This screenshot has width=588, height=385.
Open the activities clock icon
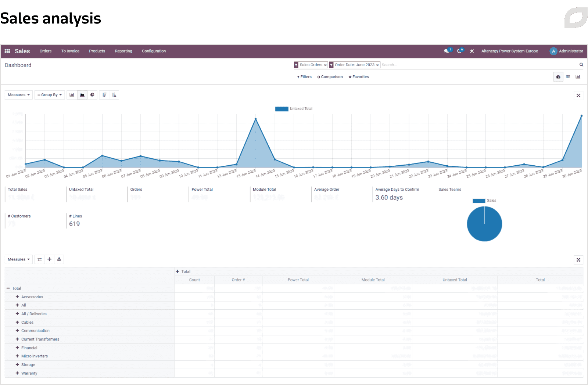(459, 51)
